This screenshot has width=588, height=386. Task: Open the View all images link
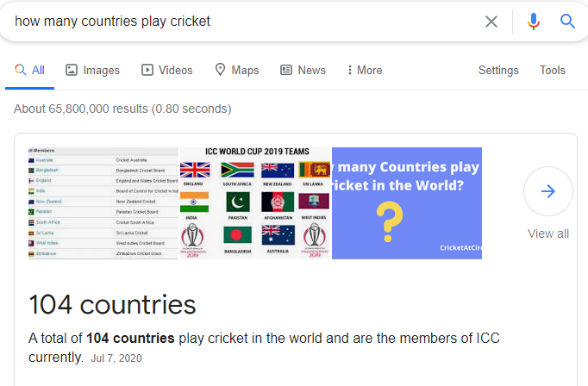point(548,233)
